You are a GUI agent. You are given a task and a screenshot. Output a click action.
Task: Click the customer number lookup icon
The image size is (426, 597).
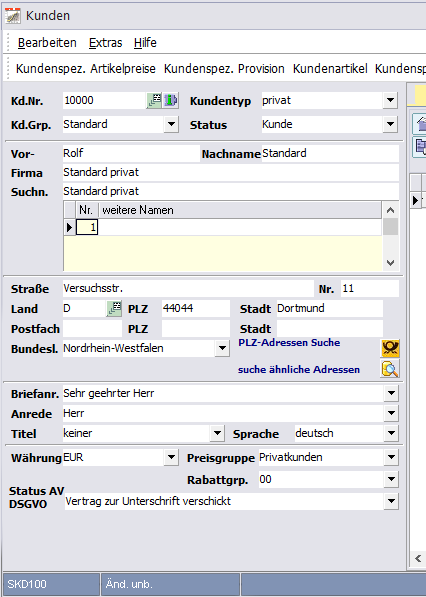[x=154, y=101]
